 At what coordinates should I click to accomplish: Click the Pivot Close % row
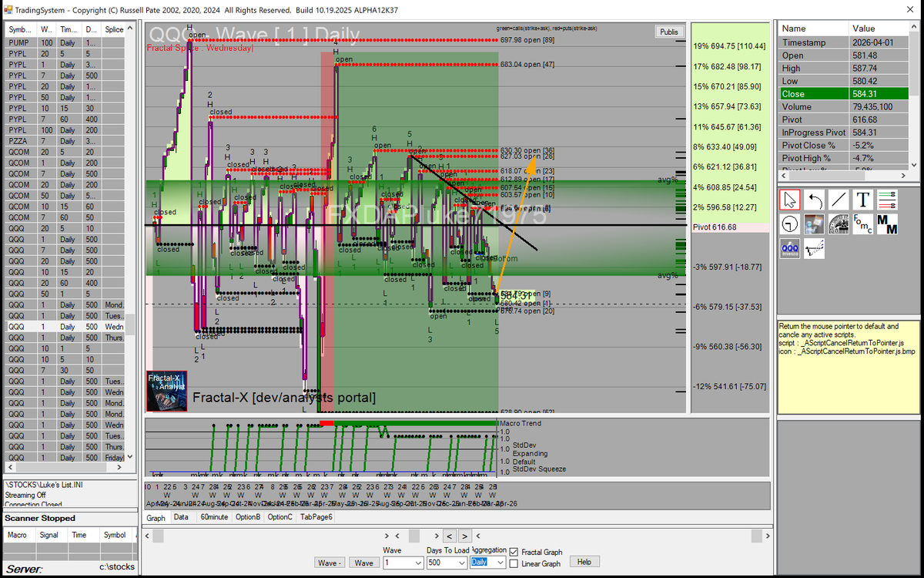(845, 146)
